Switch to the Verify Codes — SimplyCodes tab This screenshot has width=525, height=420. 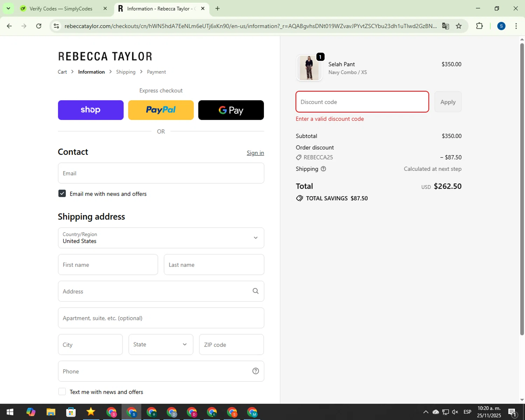(61, 8)
